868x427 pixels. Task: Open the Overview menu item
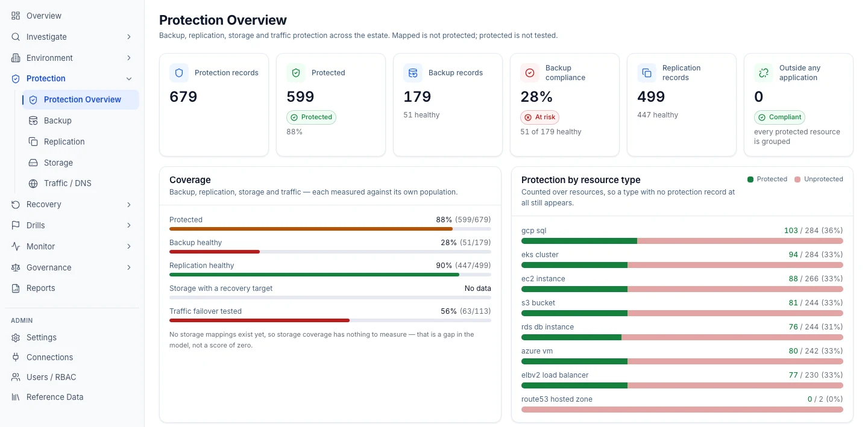[72, 16]
